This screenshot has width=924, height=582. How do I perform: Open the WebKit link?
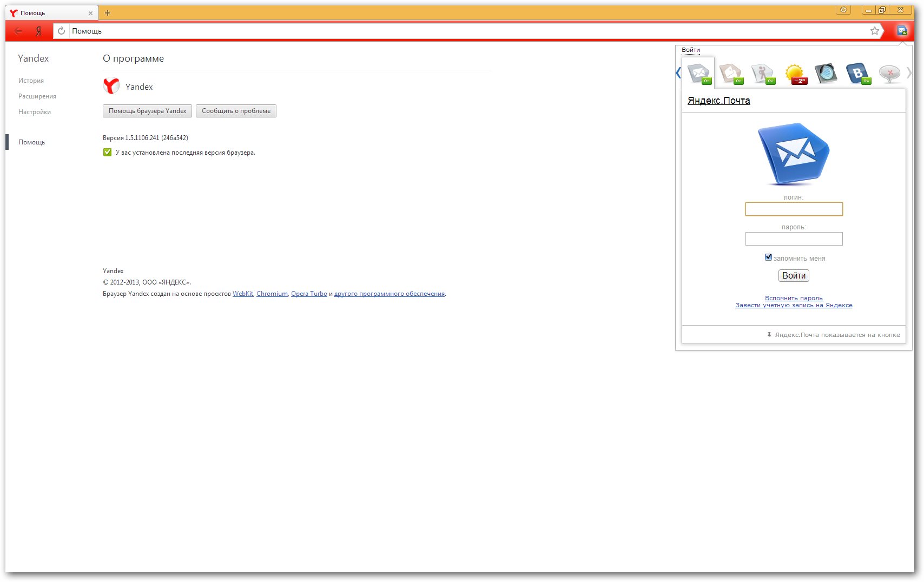click(x=243, y=294)
